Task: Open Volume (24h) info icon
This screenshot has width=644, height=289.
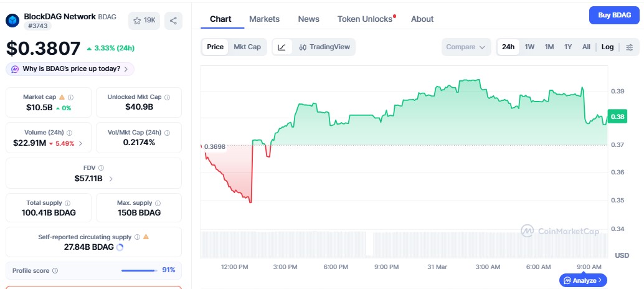Action: click(69, 133)
